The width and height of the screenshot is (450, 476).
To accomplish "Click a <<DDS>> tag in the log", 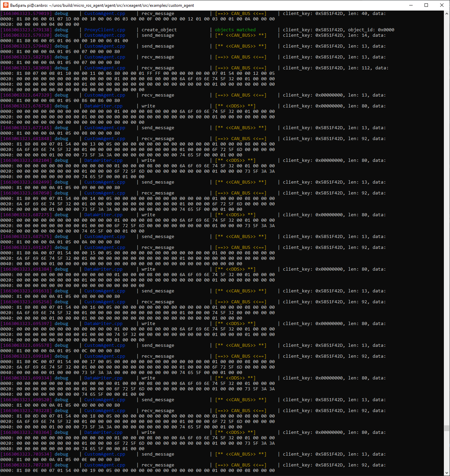I will click(235, 106).
